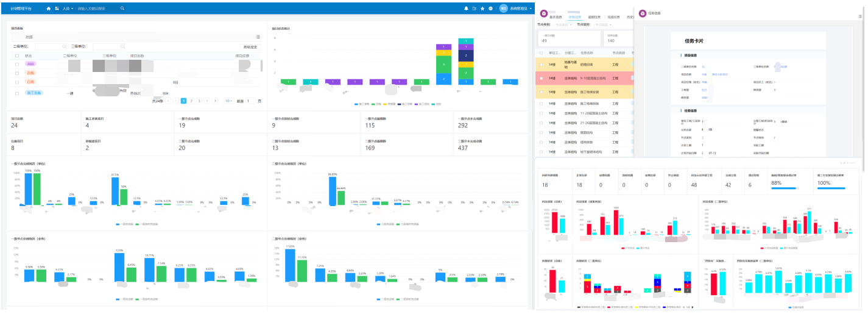Image resolution: width=868 pixels, height=314 pixels.
Task: Click purple cube logo of task list window
Action: pos(543,13)
